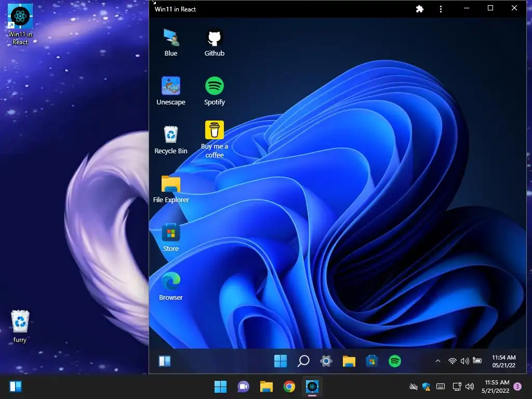Open Spotify desktop shortcut

pos(215,91)
